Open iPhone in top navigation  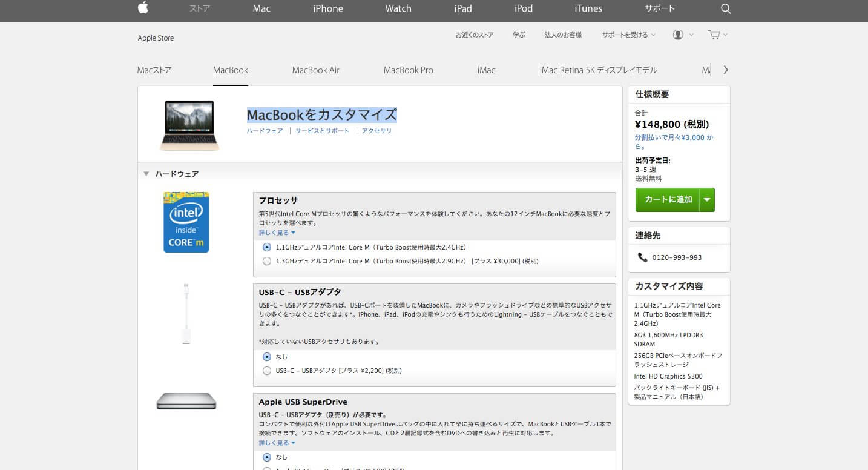pyautogui.click(x=328, y=8)
